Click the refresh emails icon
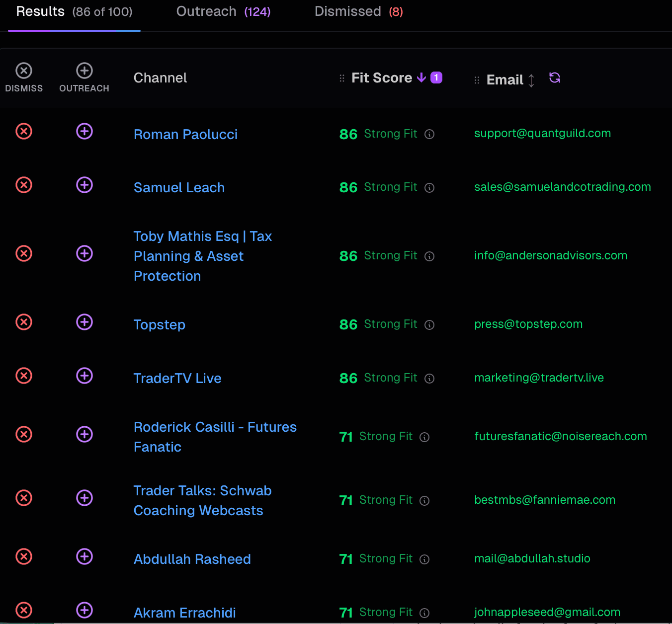 point(555,78)
